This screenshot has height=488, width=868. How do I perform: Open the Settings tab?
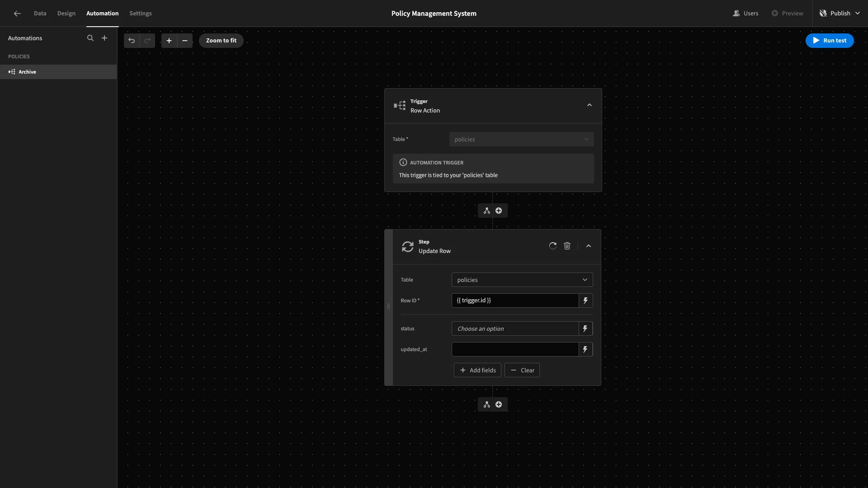click(x=141, y=14)
